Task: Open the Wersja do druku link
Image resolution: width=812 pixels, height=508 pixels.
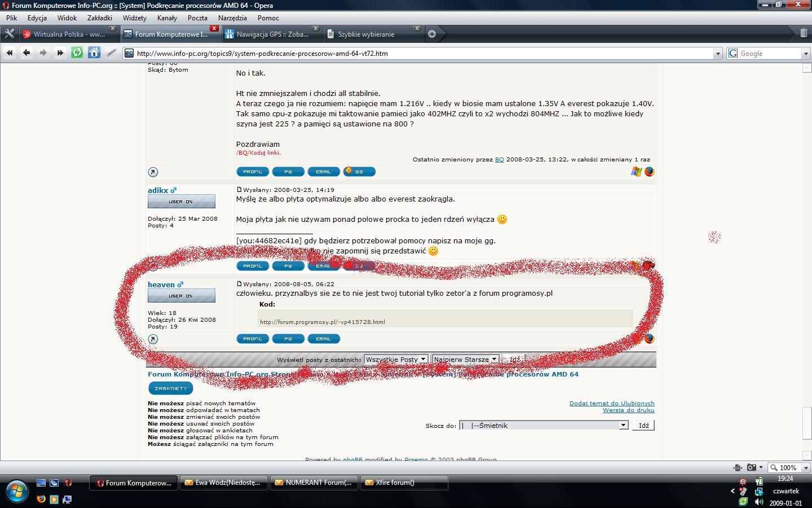Action: 629,410
